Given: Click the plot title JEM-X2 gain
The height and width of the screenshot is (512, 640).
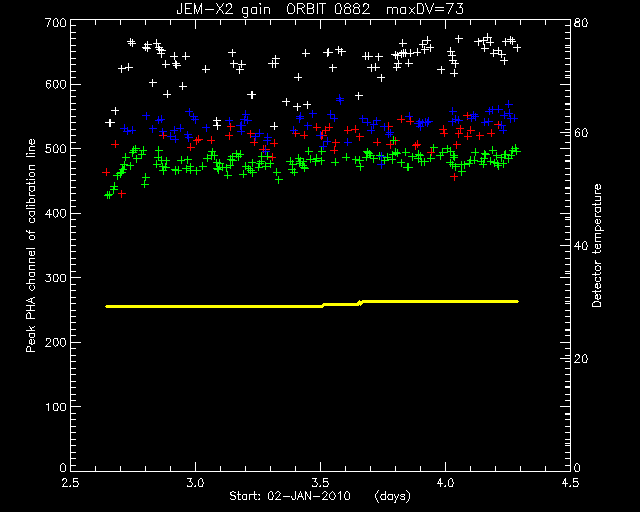Looking at the screenshot, I should tap(223, 9).
